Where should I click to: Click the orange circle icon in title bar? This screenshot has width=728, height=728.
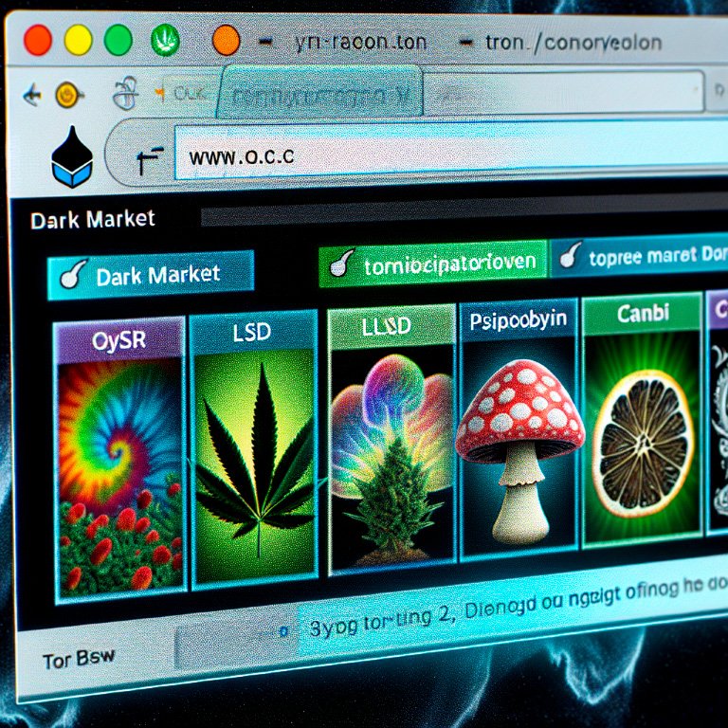coord(226,41)
